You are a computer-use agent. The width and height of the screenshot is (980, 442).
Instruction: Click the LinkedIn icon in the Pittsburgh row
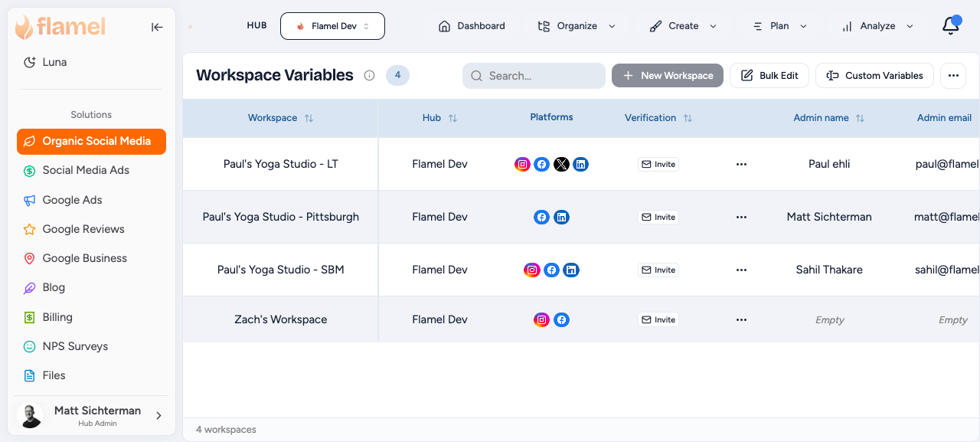click(x=561, y=217)
